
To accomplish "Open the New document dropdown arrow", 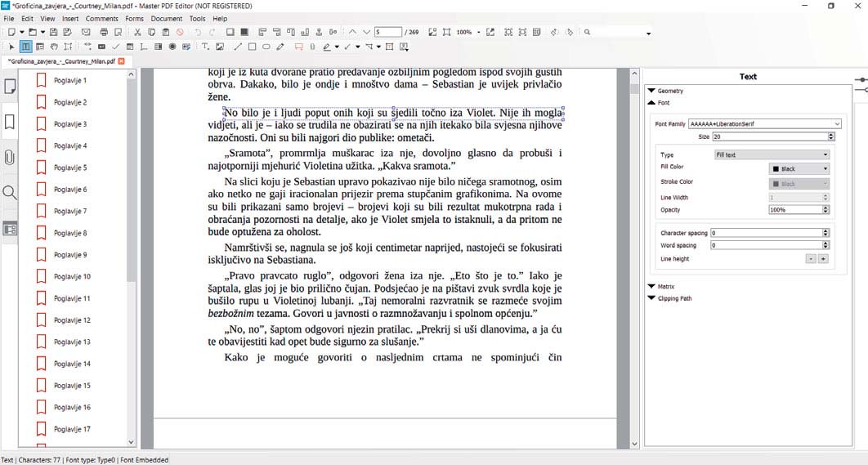I will click(21, 32).
